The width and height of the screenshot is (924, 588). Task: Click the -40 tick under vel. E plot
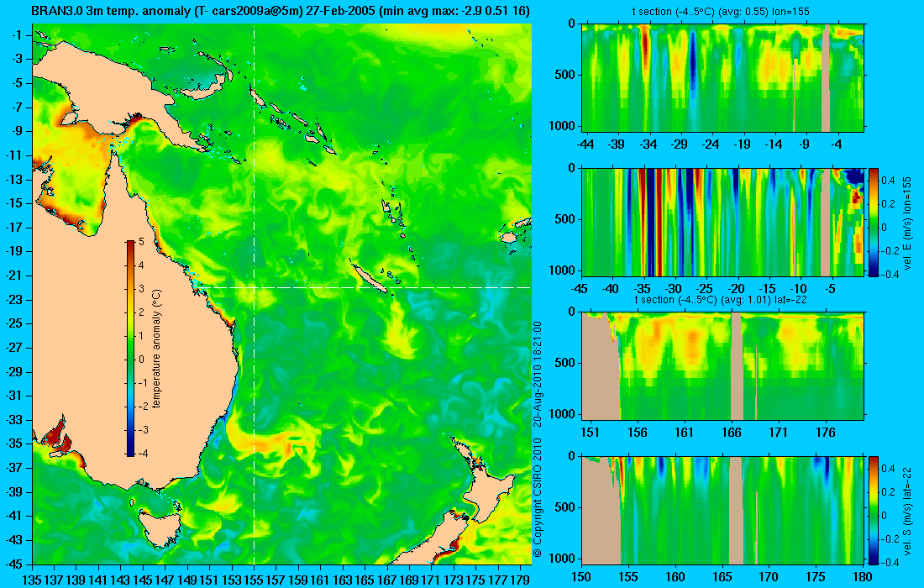(611, 289)
